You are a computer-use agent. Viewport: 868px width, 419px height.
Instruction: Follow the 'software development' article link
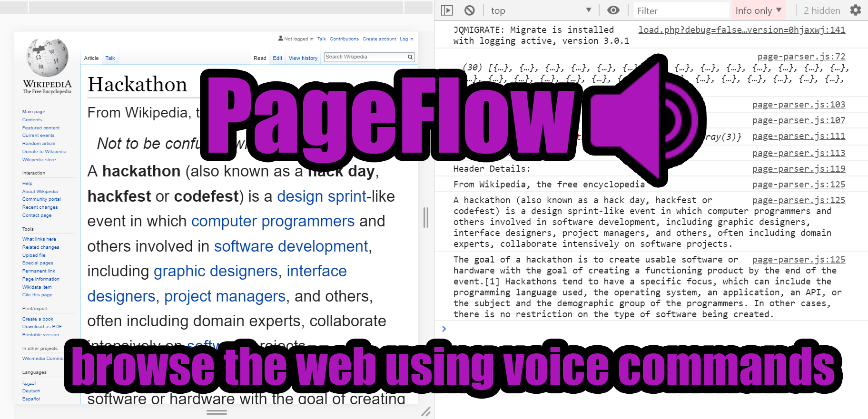pyautogui.click(x=291, y=246)
